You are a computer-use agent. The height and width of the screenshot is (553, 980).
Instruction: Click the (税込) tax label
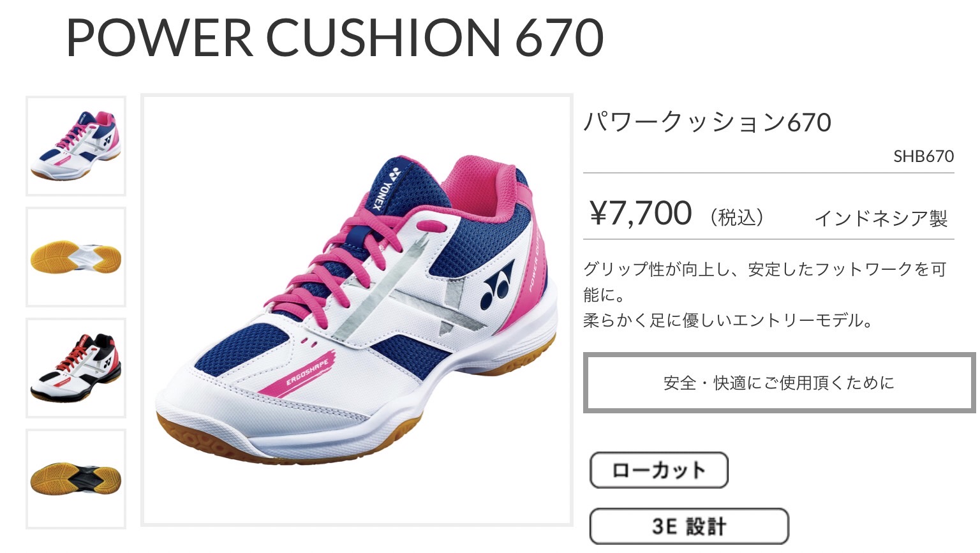tap(736, 218)
